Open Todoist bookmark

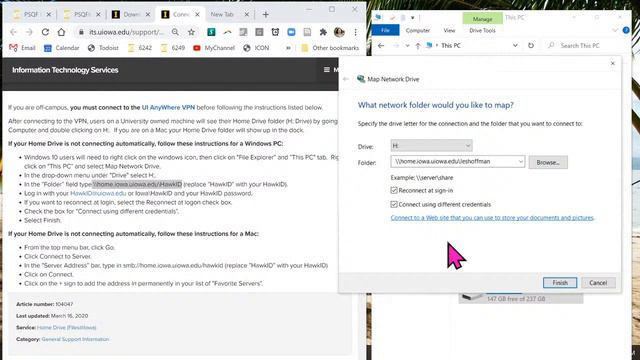(103, 48)
